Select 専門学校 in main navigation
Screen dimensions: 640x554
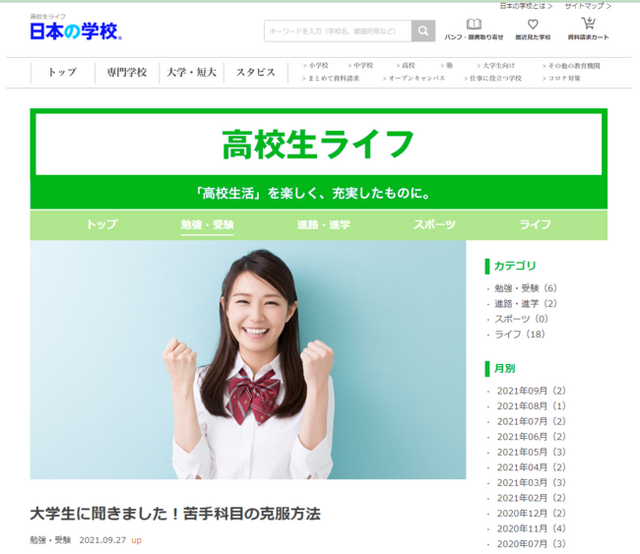coord(127,72)
